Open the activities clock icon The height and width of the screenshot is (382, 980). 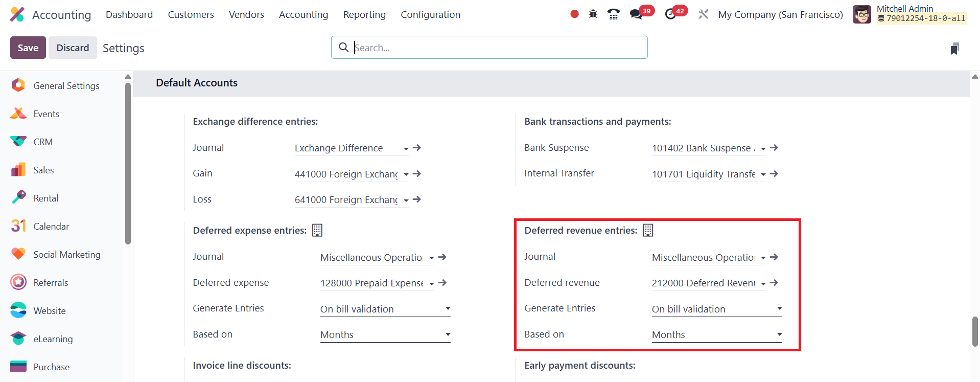click(x=670, y=14)
